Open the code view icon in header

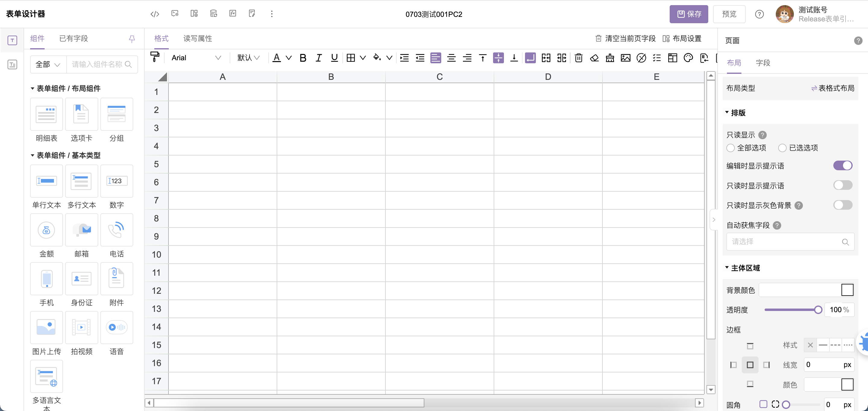click(155, 14)
